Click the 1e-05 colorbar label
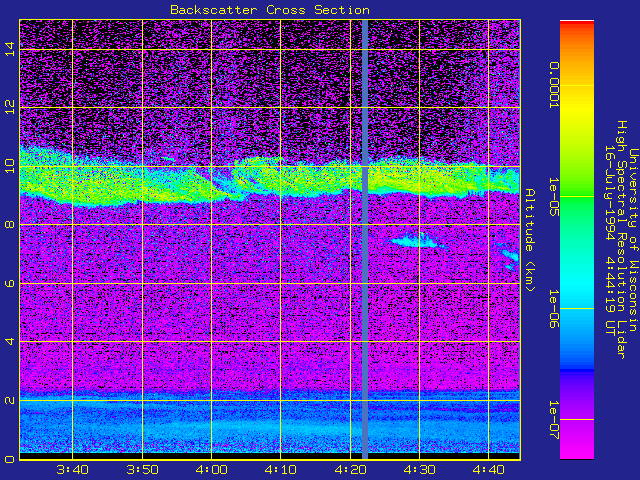Viewport: 640px width, 480px height. 553,197
